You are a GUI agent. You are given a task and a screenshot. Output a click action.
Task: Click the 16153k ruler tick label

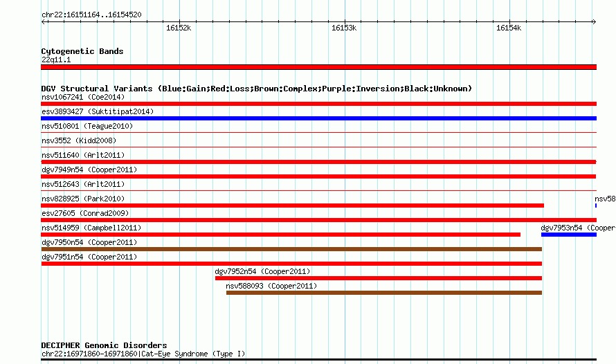pos(344,28)
